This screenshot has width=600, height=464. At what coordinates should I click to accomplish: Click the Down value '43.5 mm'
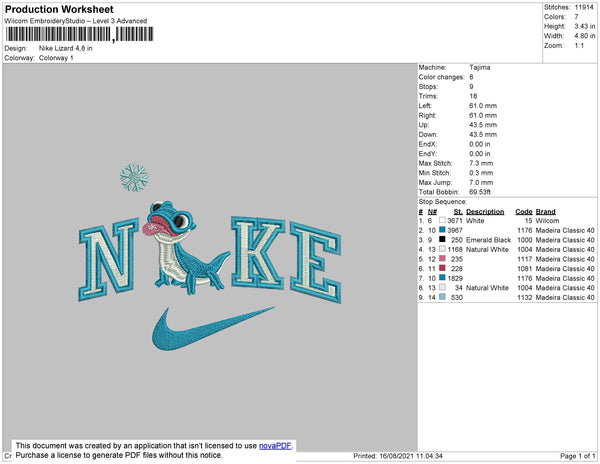coord(483,134)
